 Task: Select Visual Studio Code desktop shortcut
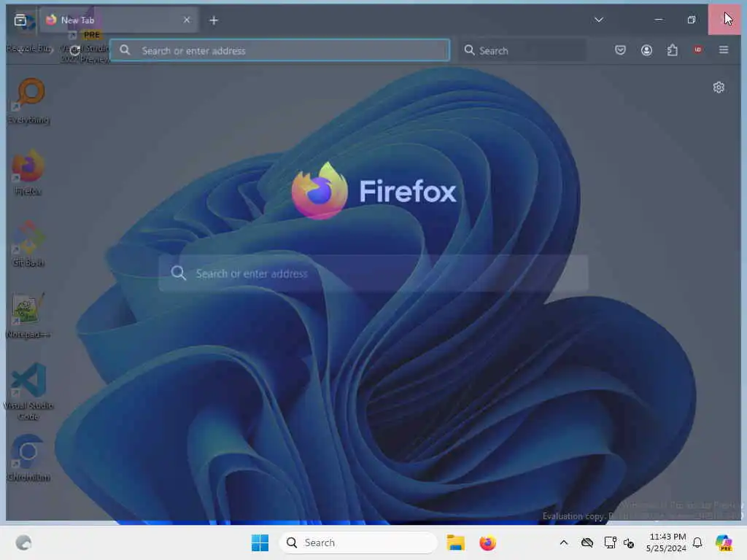tap(28, 392)
